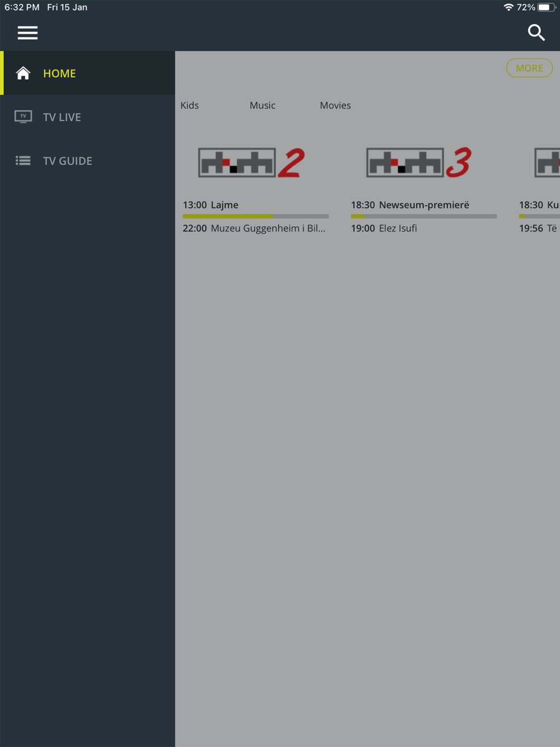Screen dimensions: 560x747
Task: Click the TV Live screen icon
Action: (23, 117)
